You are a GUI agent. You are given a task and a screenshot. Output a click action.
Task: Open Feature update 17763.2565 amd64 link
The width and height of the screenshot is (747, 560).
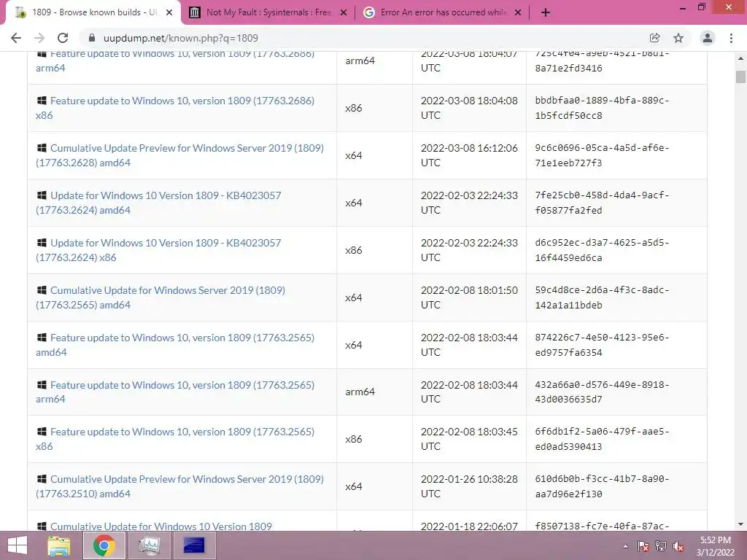(x=175, y=345)
